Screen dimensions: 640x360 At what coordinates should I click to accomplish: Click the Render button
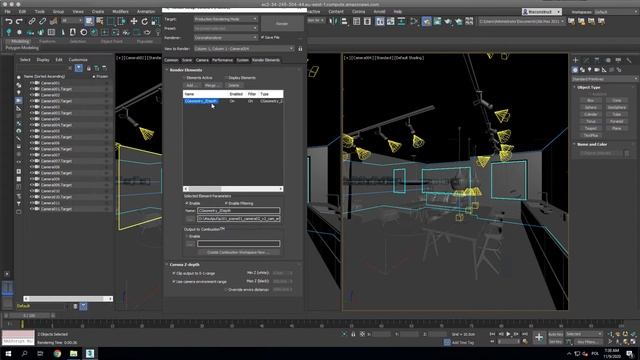[282, 24]
